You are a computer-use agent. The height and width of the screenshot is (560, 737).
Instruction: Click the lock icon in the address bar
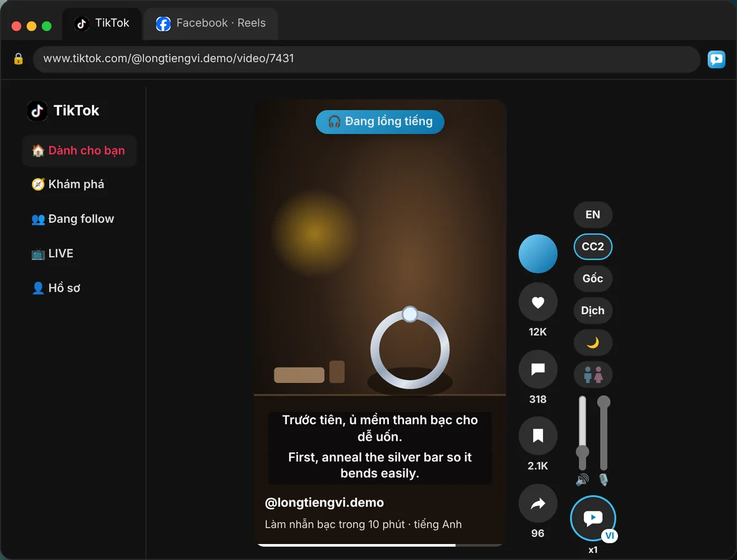click(18, 59)
